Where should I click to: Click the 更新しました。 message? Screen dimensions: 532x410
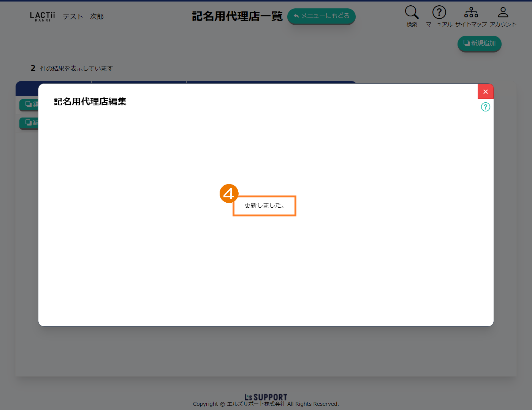(264, 206)
